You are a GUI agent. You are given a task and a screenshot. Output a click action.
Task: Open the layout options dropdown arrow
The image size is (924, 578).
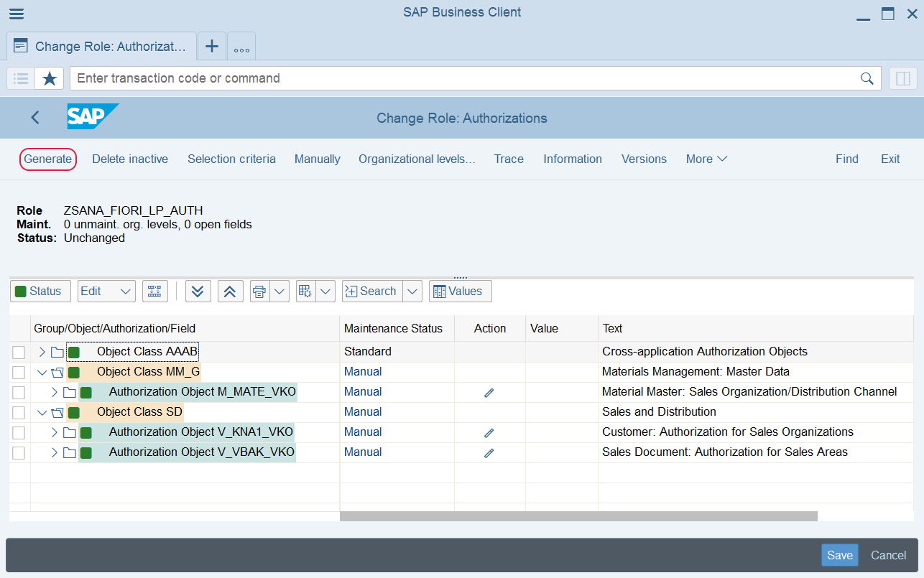pyautogui.click(x=326, y=291)
